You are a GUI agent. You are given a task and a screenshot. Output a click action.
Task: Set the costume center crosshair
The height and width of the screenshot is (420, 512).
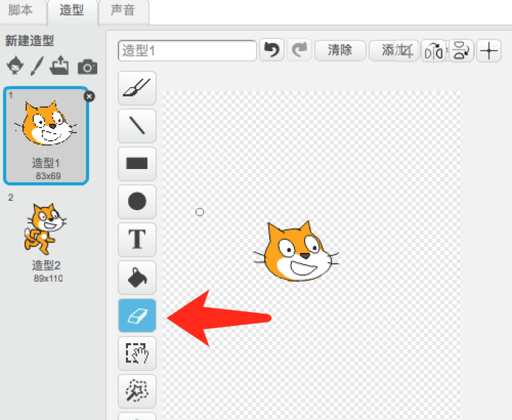pos(489,51)
